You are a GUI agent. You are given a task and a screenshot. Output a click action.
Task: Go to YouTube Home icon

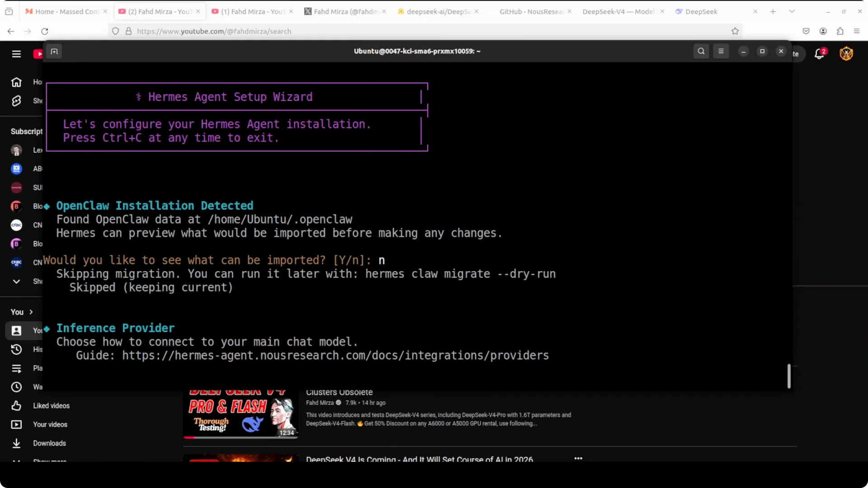point(16,82)
